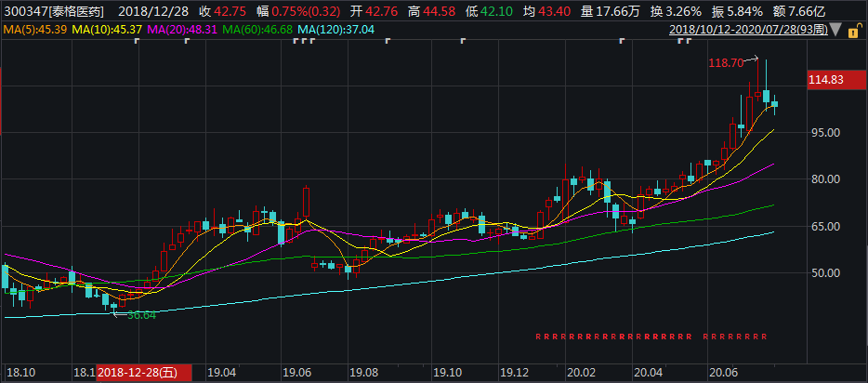Open the gray triangle date range dropdown
The image size is (868, 383).
click(835, 30)
